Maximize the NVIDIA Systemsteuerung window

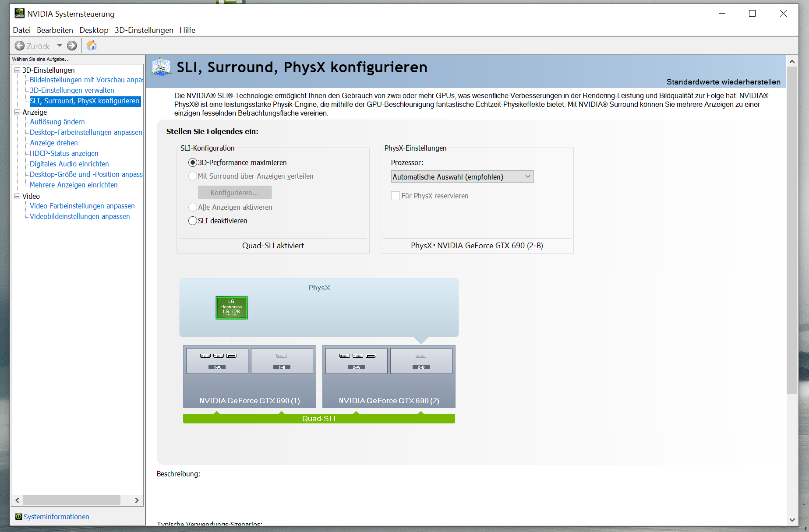752,14
